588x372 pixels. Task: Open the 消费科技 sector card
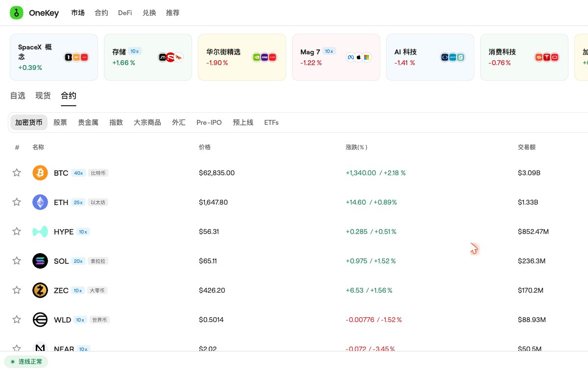click(524, 57)
